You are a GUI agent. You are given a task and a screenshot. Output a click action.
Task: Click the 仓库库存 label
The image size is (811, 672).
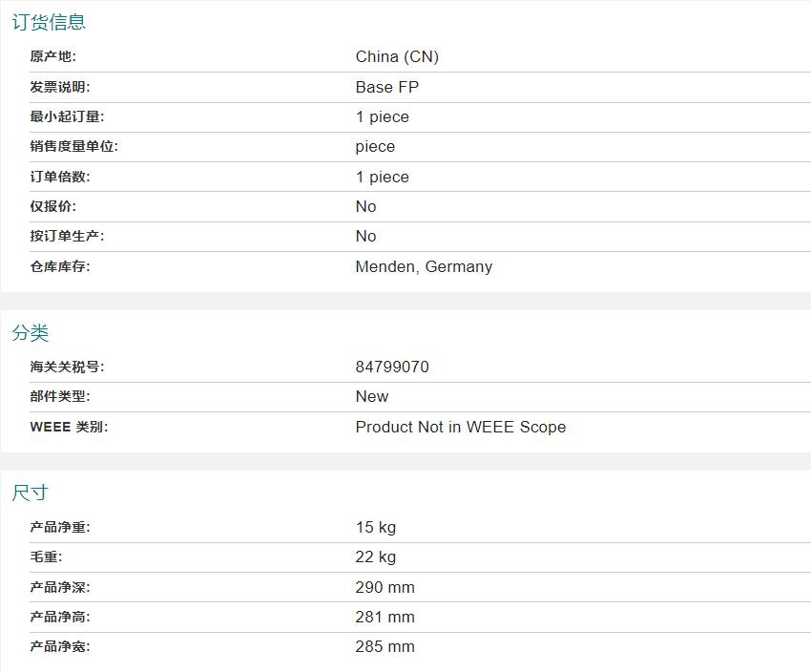point(60,266)
